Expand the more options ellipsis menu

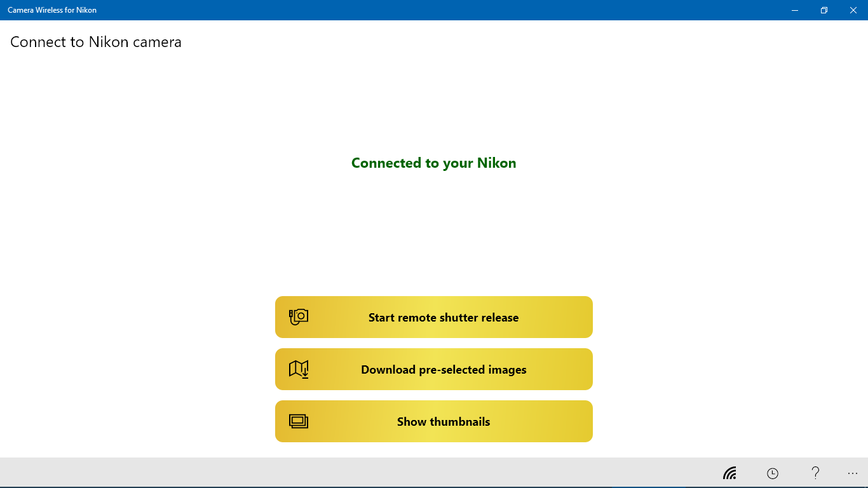click(853, 473)
